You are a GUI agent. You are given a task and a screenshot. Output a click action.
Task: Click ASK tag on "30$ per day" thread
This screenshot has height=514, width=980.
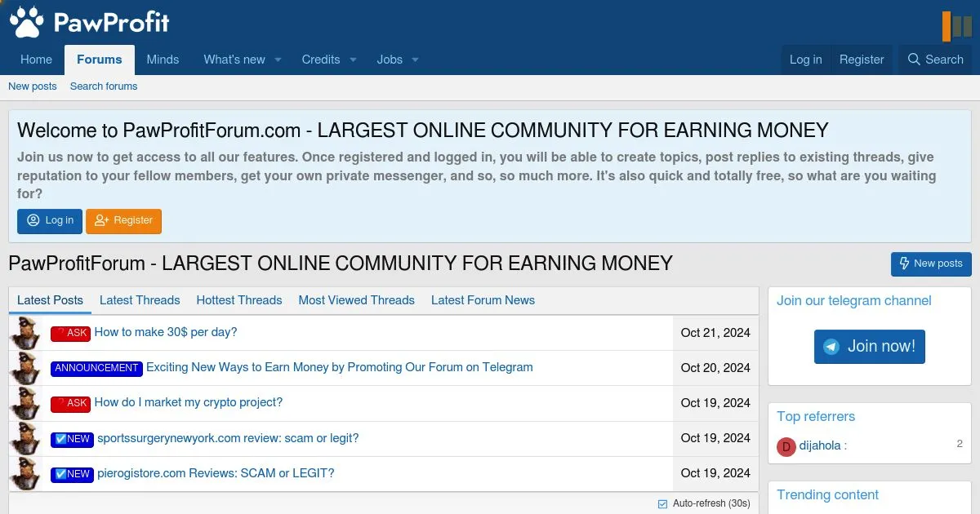click(71, 333)
